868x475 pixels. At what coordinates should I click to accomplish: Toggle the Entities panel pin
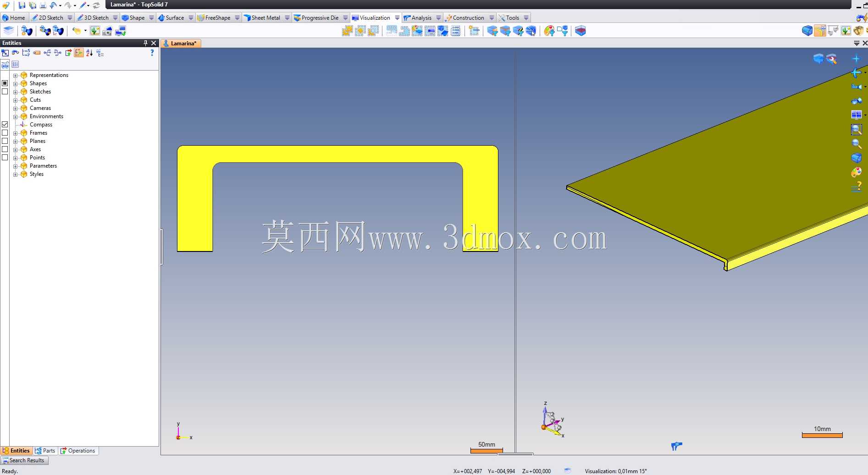click(145, 43)
